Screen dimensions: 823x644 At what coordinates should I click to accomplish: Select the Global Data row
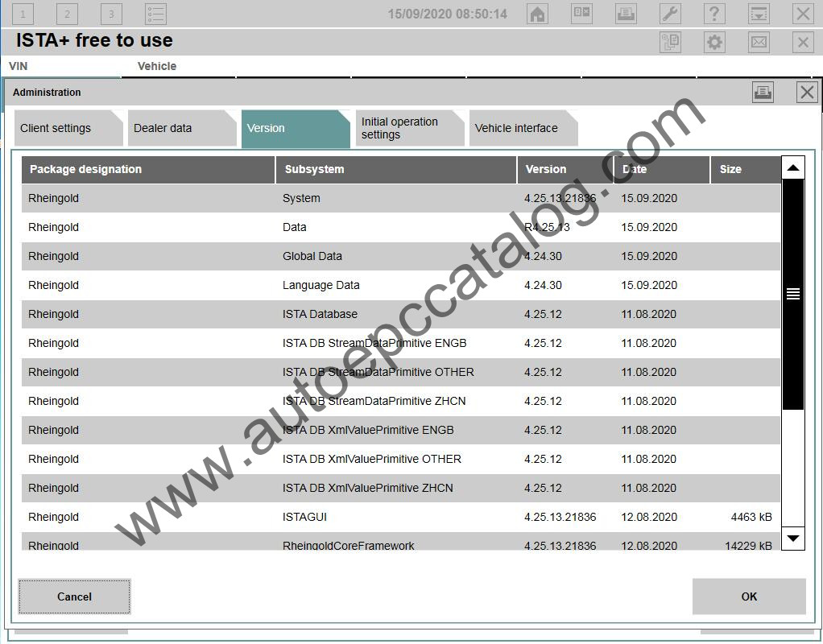(401, 256)
